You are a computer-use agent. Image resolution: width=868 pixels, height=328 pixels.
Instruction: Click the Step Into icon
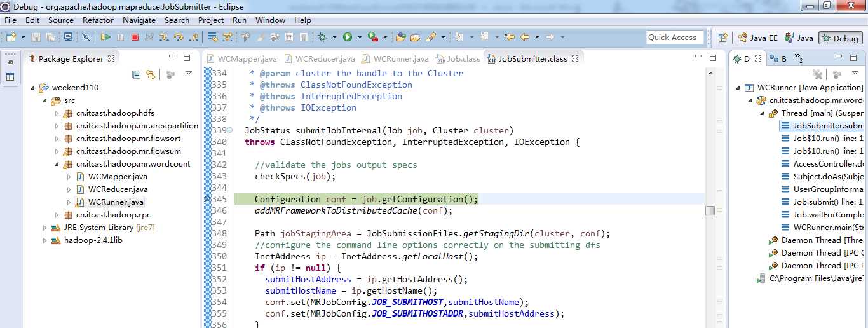pyautogui.click(x=163, y=37)
